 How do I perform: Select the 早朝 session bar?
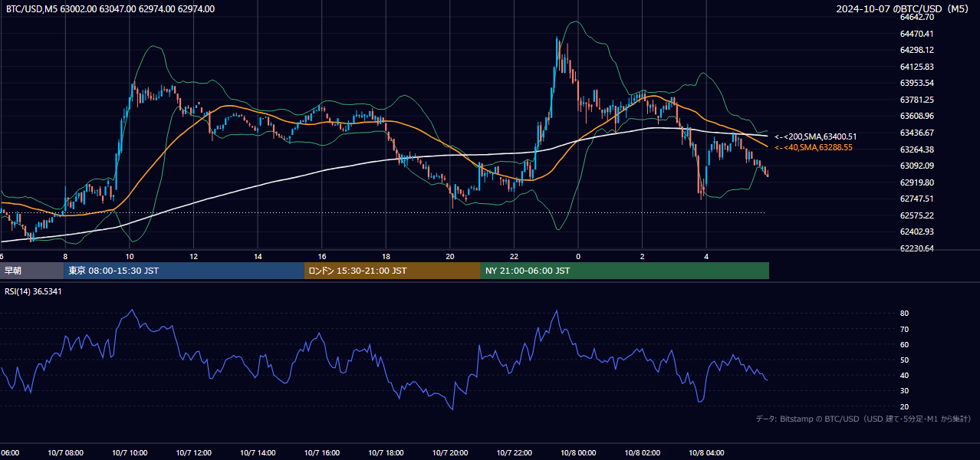31,271
